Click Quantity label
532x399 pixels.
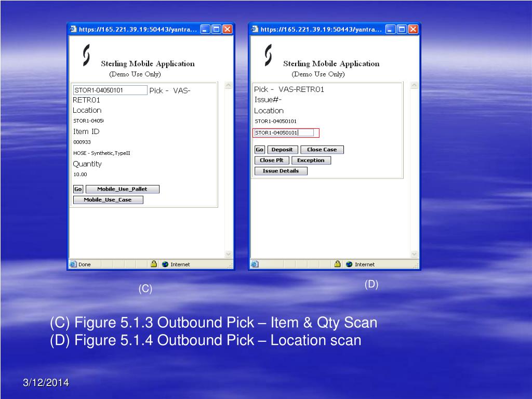click(x=87, y=164)
